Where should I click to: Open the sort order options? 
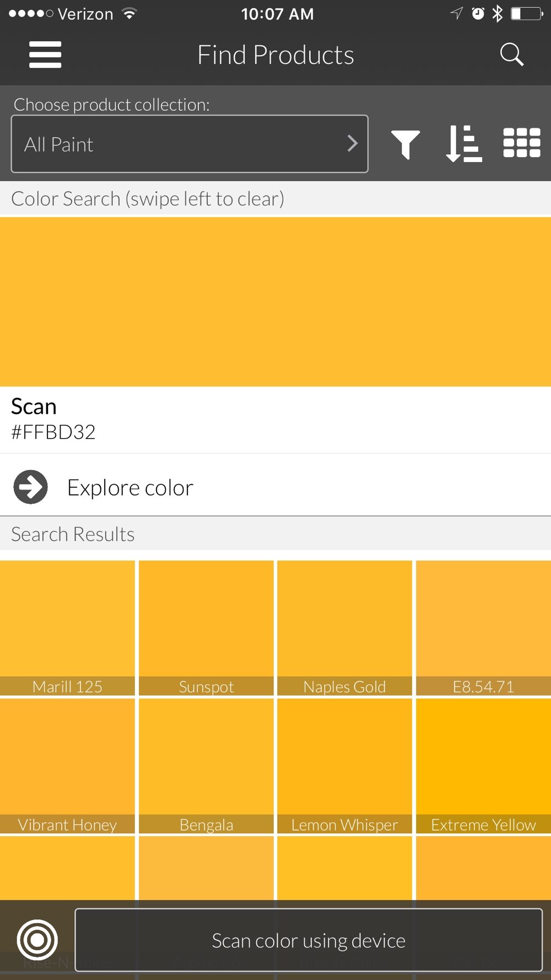464,144
